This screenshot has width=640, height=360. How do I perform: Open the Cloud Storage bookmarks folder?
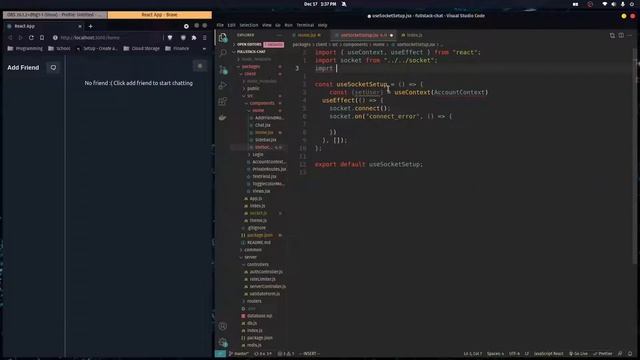142,49
